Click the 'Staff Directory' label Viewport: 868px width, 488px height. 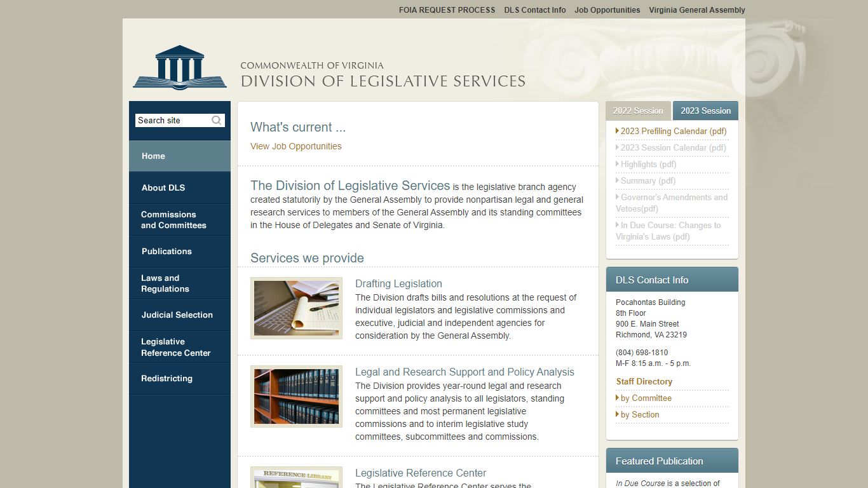pos(644,381)
